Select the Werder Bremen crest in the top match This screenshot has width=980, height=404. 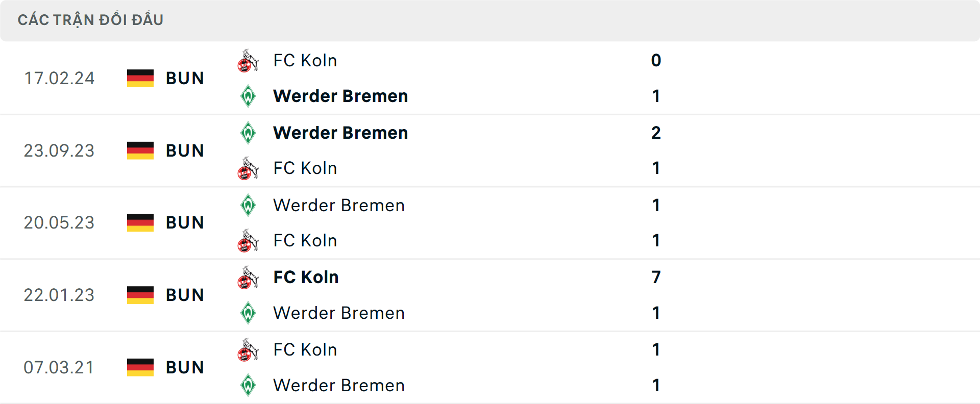point(248,96)
